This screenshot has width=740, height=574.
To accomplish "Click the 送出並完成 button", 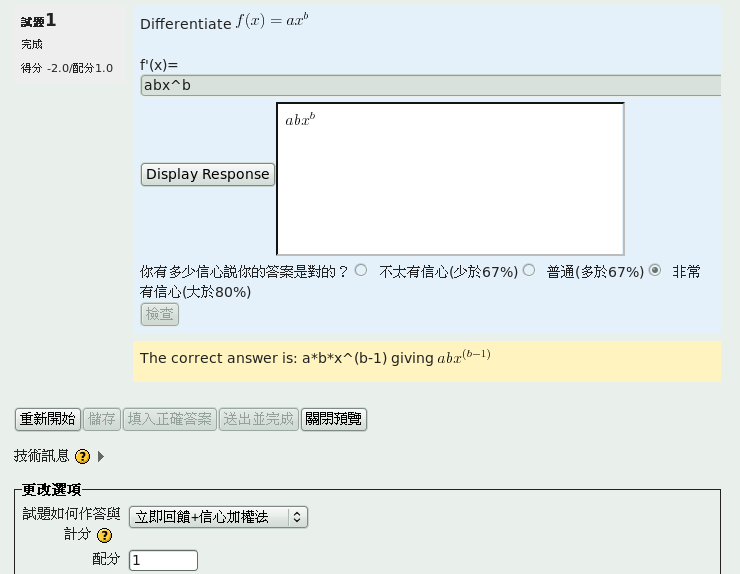I will pos(258,419).
